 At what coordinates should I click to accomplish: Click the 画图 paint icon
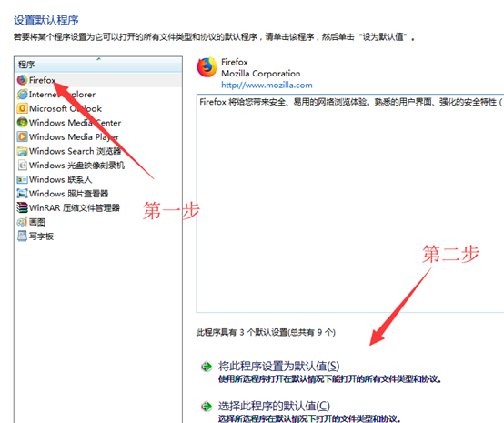click(22, 222)
